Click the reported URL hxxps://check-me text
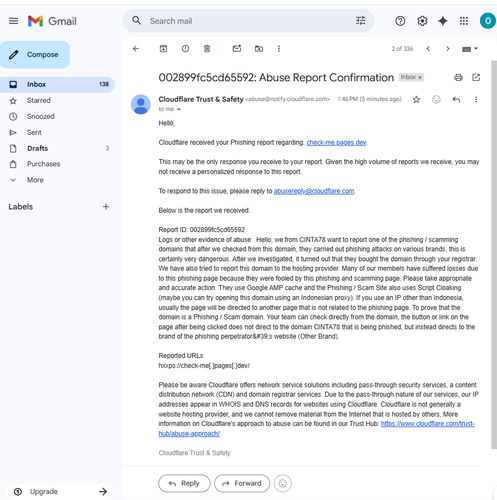Viewport: 497px width, 500px height. point(204,366)
